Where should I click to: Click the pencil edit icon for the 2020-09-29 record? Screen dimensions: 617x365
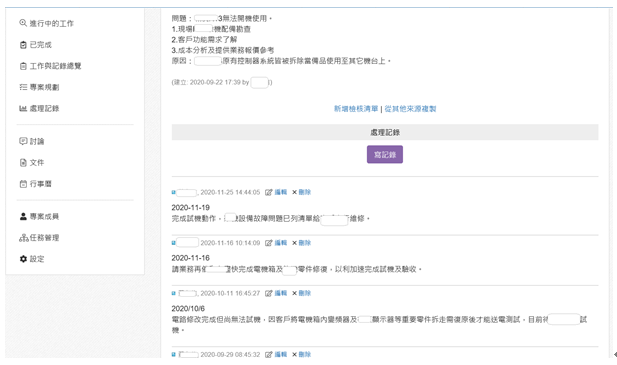[x=269, y=355]
